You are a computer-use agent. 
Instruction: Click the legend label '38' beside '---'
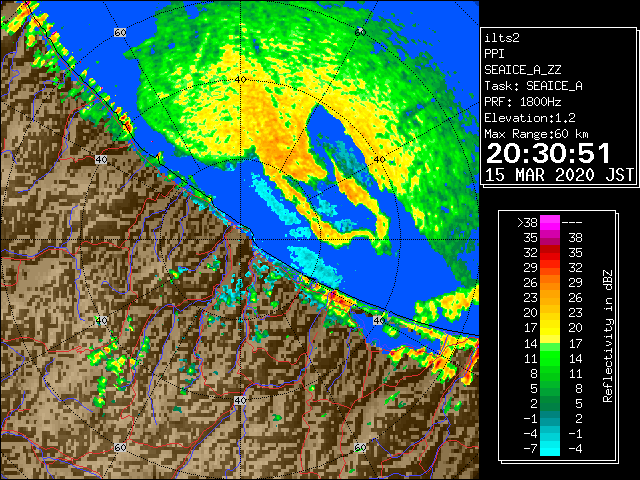pyautogui.click(x=575, y=238)
